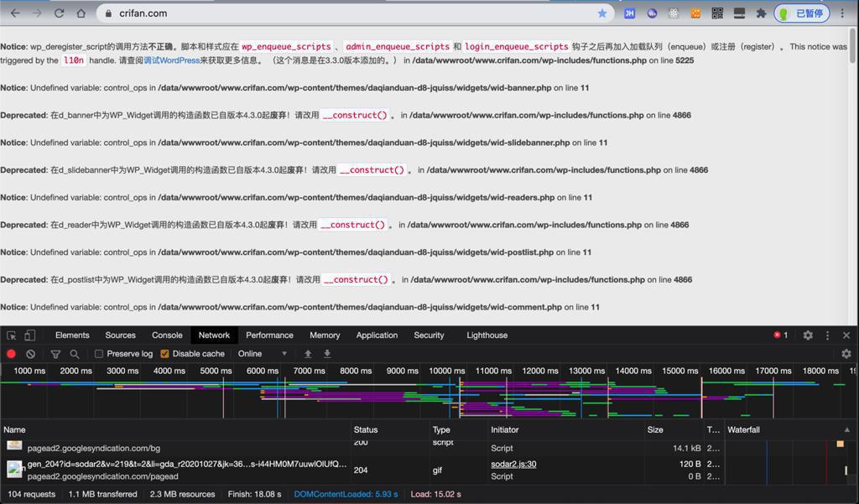Viewport: 859px width, 504px height.
Task: Open the QR code extension
Action: [x=717, y=13]
